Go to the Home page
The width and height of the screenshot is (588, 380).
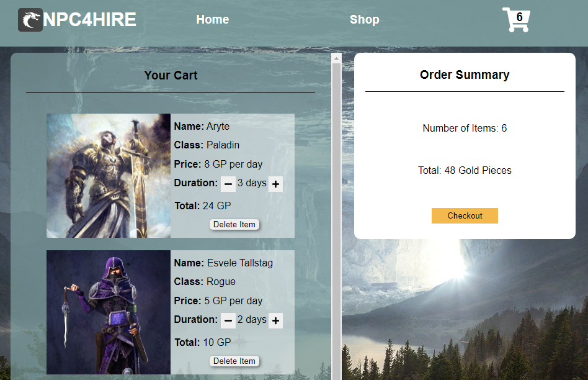coord(213,20)
